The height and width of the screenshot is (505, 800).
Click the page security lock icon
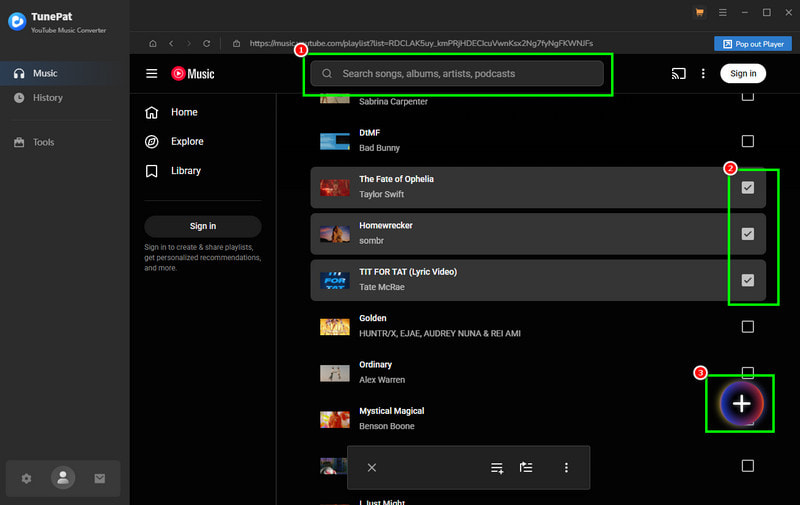pos(236,43)
